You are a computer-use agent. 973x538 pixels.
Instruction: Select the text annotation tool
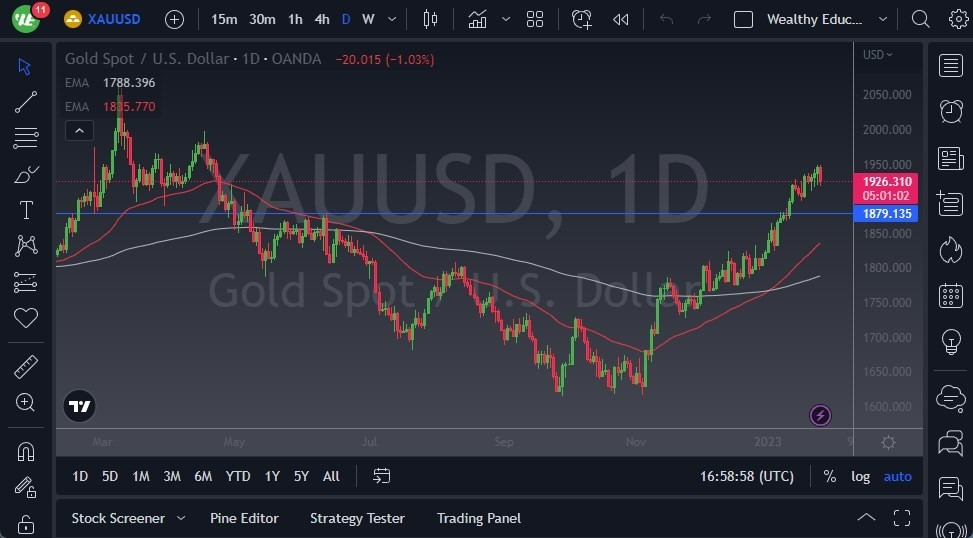pyautogui.click(x=26, y=210)
